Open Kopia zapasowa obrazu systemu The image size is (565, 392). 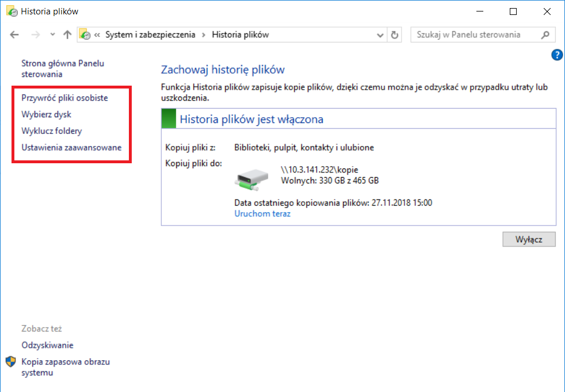[x=66, y=367]
